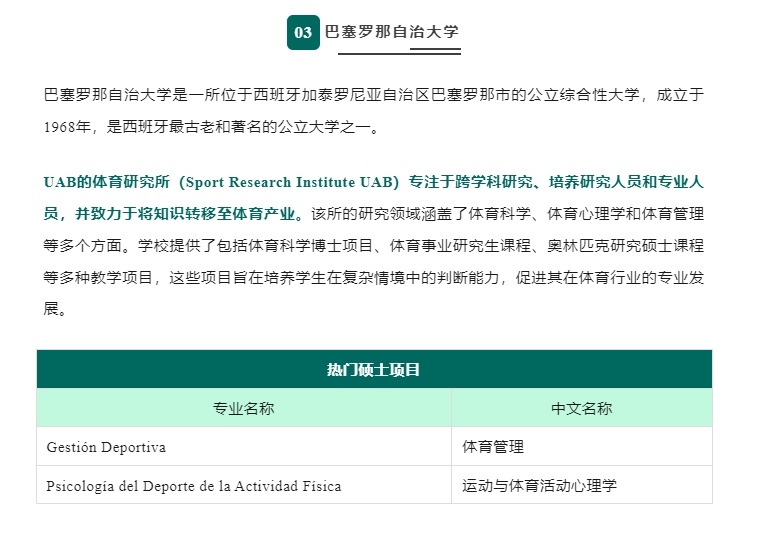Click the text 1968年 in the introduction
The width and height of the screenshot is (758, 533).
pyautogui.click(x=67, y=127)
